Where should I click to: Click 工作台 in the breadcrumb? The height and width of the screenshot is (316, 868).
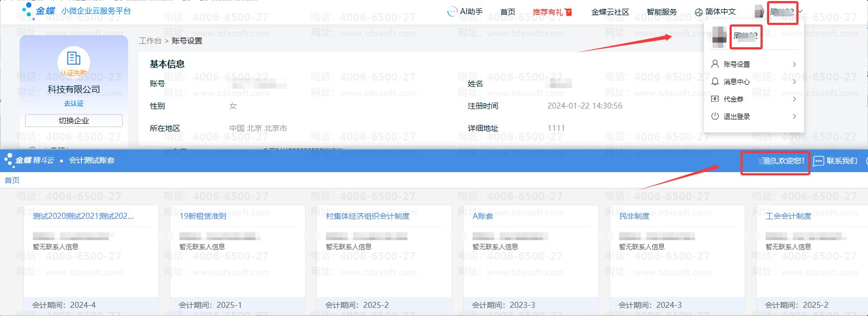pos(150,41)
